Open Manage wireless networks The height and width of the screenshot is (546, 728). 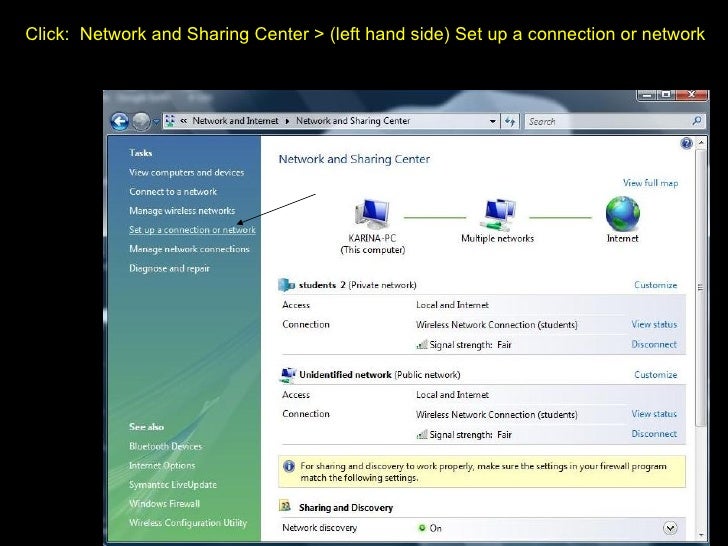[182, 210]
